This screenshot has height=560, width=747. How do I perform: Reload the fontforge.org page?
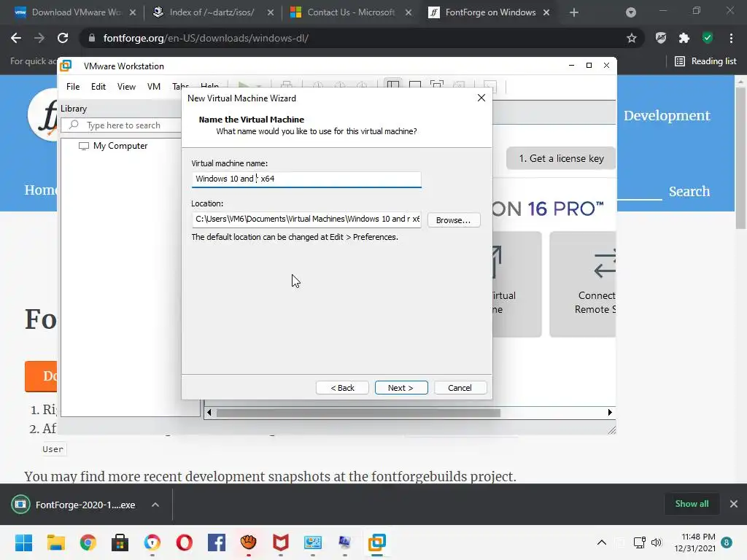point(63,38)
